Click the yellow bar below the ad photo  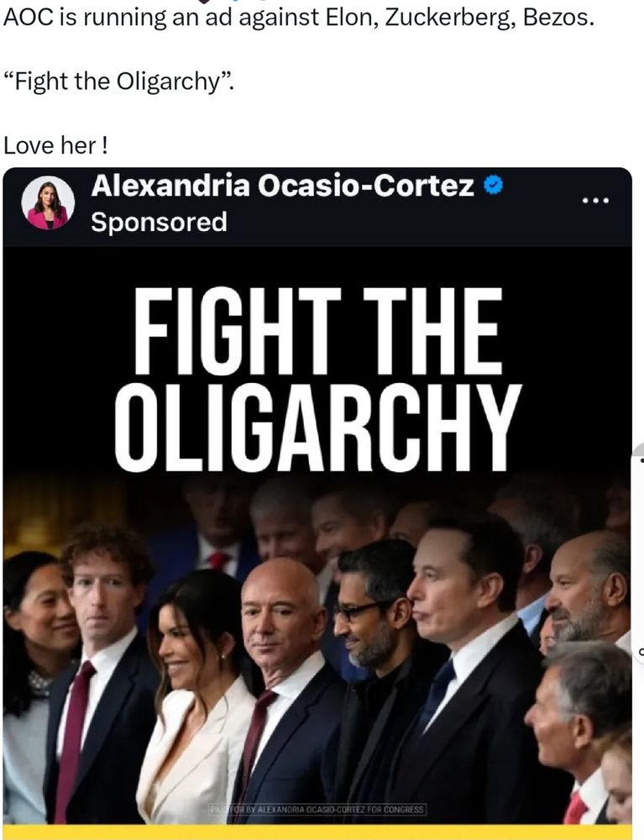tap(317, 832)
